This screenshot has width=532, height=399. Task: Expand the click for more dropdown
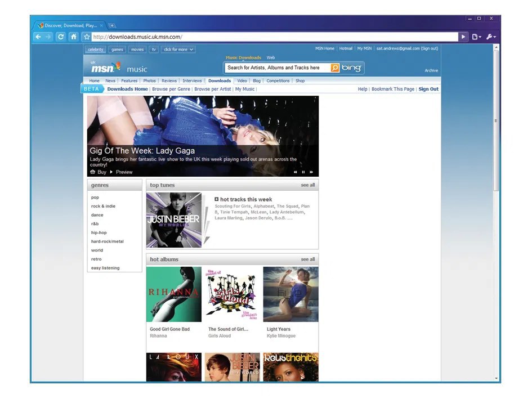178,50
